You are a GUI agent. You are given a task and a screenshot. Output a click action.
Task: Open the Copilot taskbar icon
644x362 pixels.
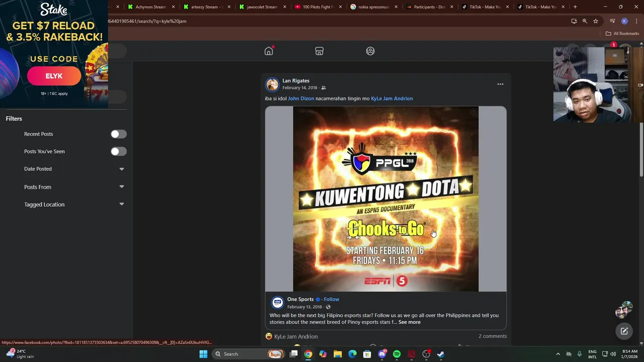click(x=323, y=354)
